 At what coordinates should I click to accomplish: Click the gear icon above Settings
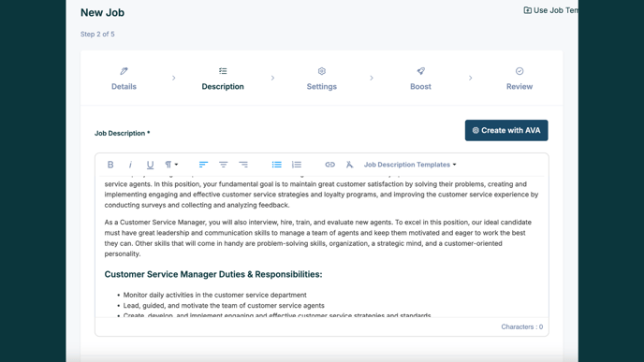pos(322,71)
